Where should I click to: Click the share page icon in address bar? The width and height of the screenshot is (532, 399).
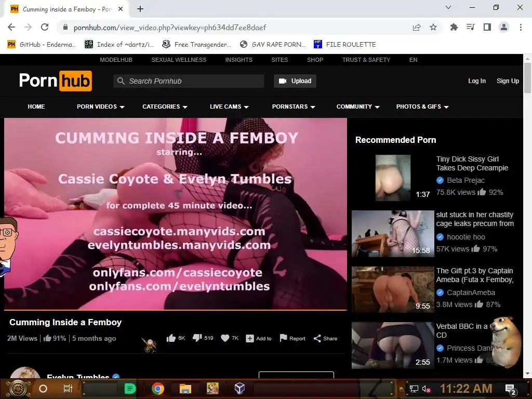pyautogui.click(x=417, y=27)
